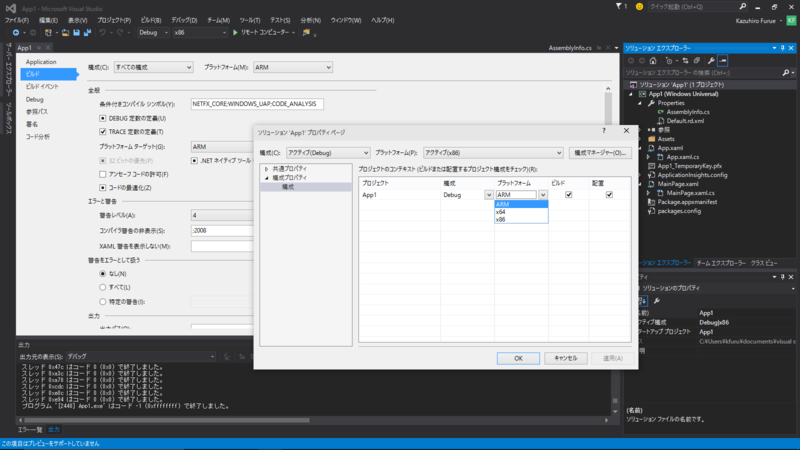Click the conditional compilation symbols input field

pos(257,104)
